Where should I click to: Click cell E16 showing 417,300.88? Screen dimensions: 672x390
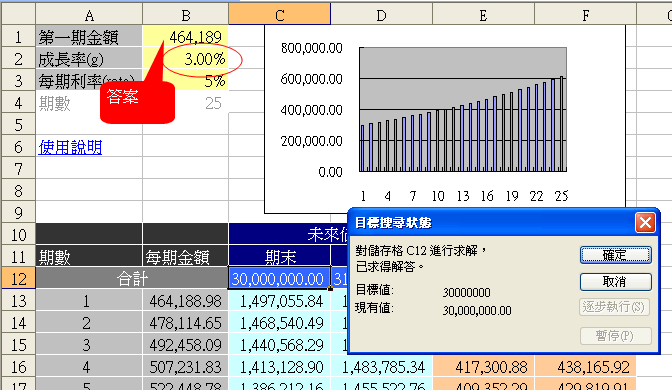[x=483, y=367]
